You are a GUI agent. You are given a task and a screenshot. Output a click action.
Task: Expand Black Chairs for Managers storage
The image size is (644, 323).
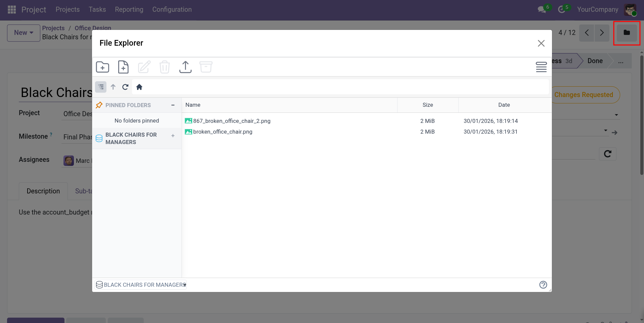click(173, 136)
